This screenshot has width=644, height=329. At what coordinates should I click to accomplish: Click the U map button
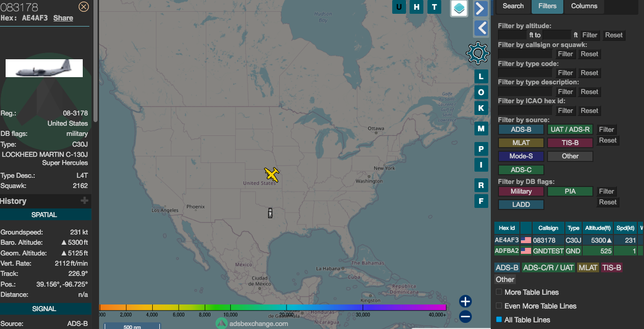click(399, 7)
